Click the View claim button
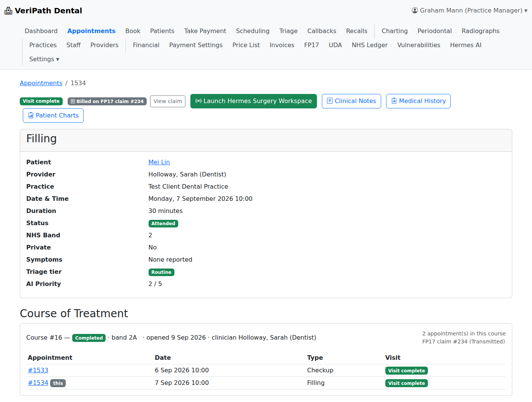The image size is (532, 402). tap(168, 101)
